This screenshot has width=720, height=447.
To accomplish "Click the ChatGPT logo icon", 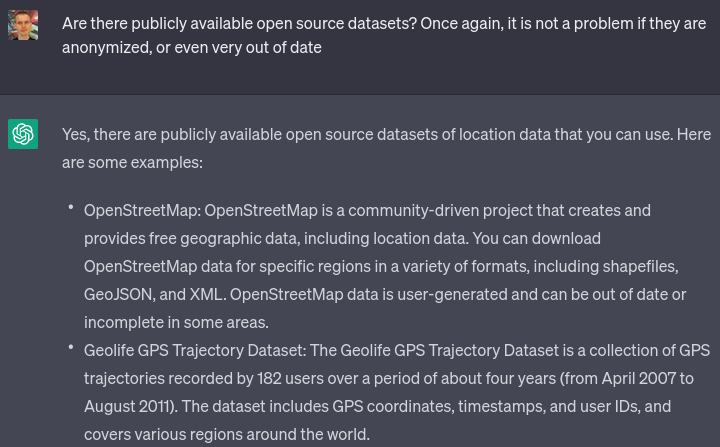I will coord(23,134).
